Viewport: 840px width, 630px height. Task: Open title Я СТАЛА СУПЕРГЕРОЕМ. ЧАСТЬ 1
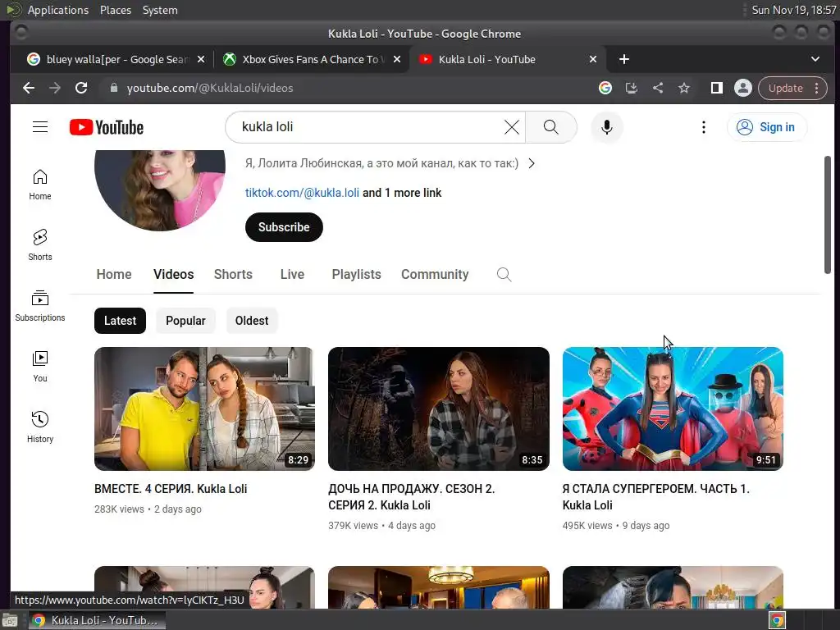[655, 496]
